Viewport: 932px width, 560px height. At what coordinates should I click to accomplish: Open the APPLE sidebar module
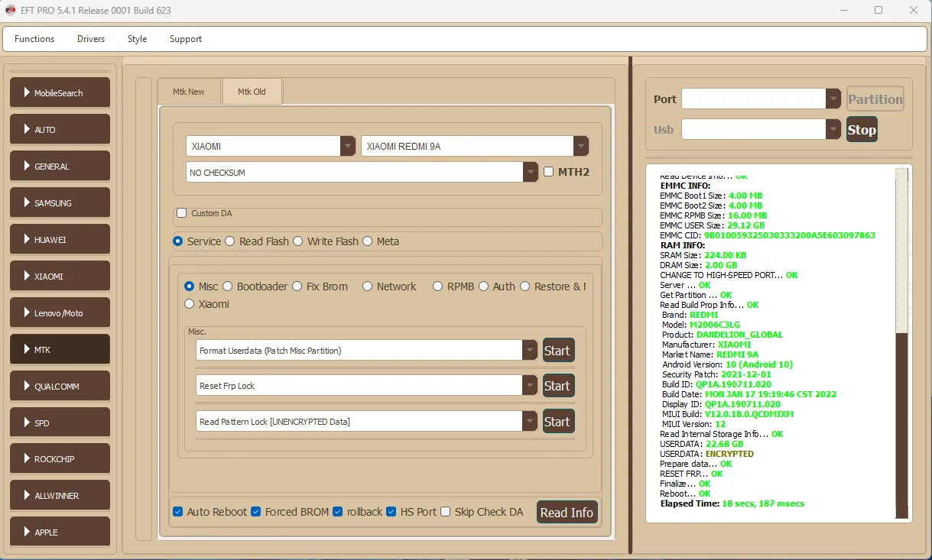click(x=60, y=532)
